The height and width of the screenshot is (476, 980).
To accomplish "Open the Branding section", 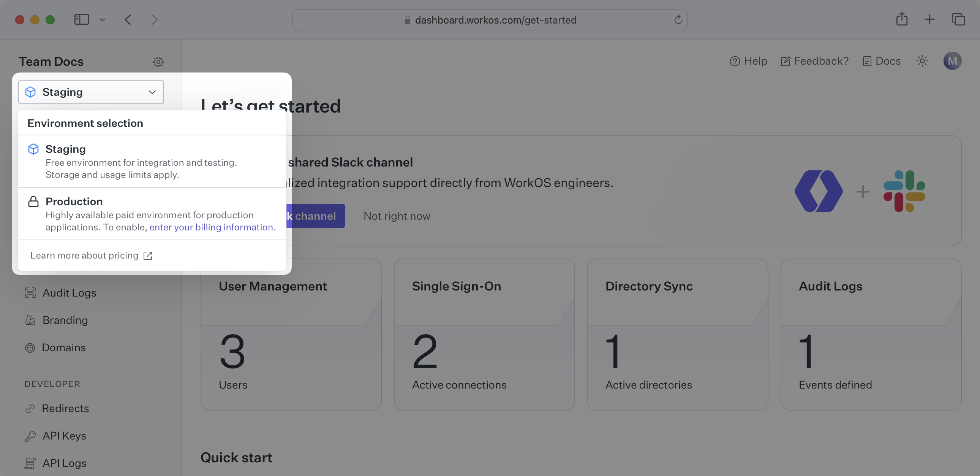I will (x=65, y=320).
